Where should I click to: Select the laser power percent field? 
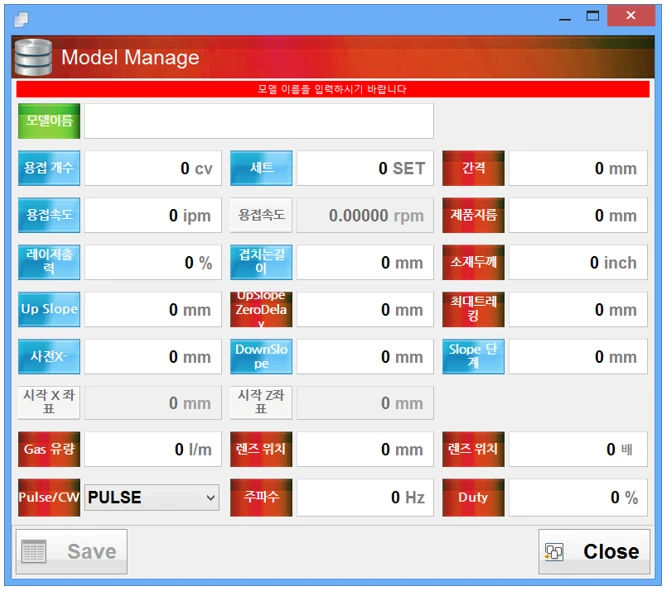(x=153, y=262)
